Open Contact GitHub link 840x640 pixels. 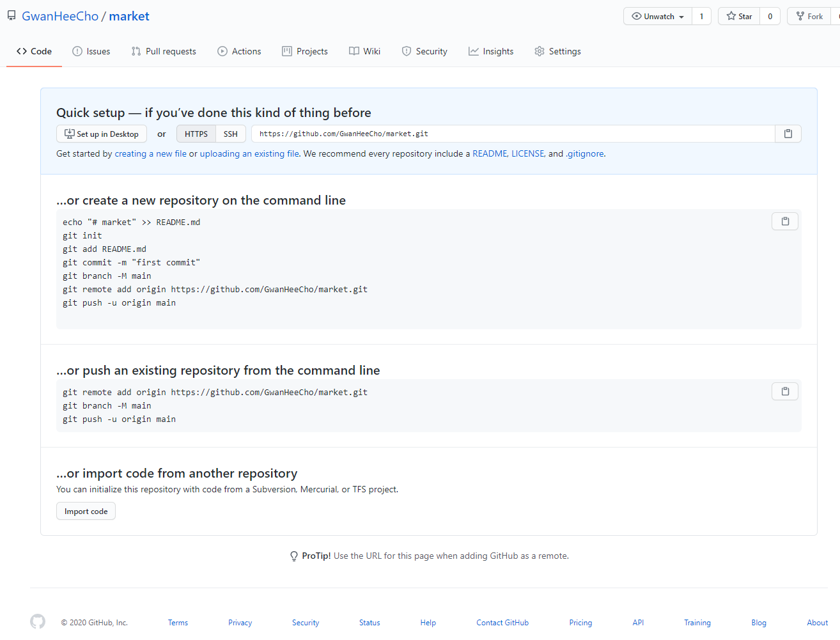point(502,622)
